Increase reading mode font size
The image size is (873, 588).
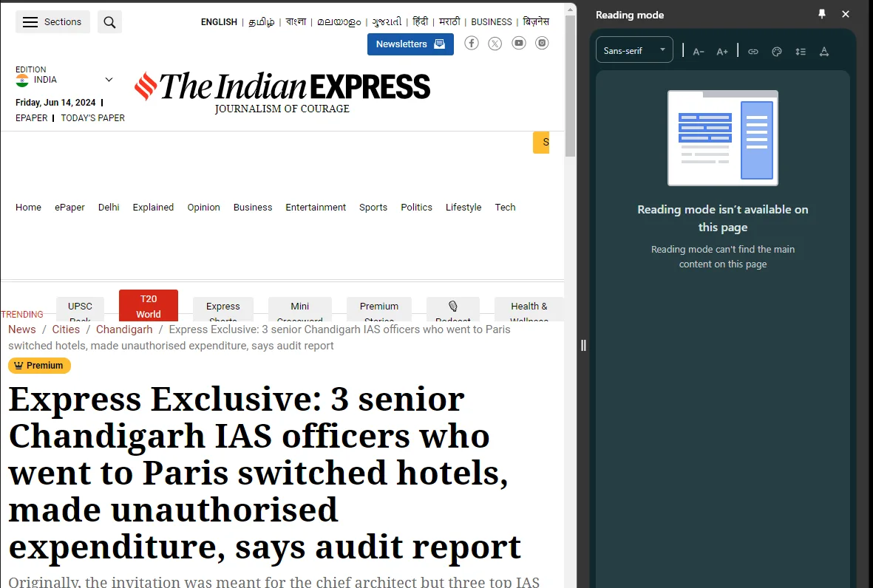pyautogui.click(x=722, y=51)
